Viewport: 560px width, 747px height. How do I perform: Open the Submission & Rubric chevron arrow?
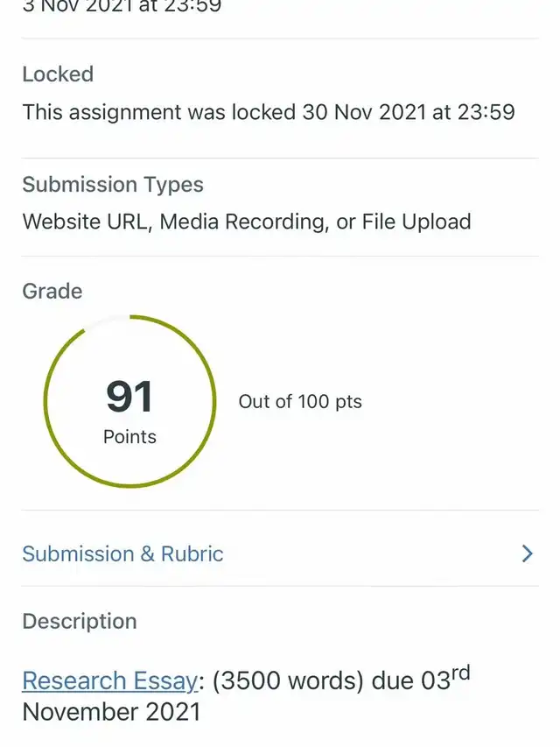coord(527,553)
